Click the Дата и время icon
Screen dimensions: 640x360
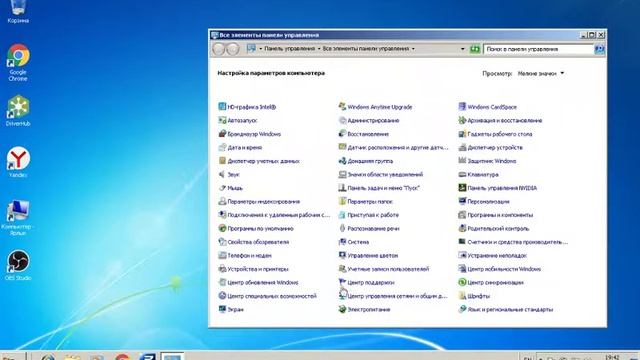[222, 147]
